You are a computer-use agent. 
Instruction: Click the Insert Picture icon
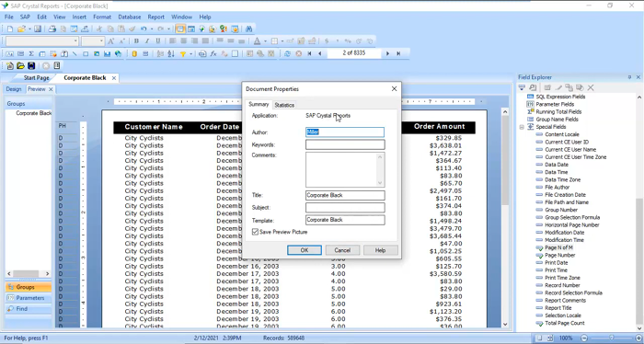click(97, 53)
